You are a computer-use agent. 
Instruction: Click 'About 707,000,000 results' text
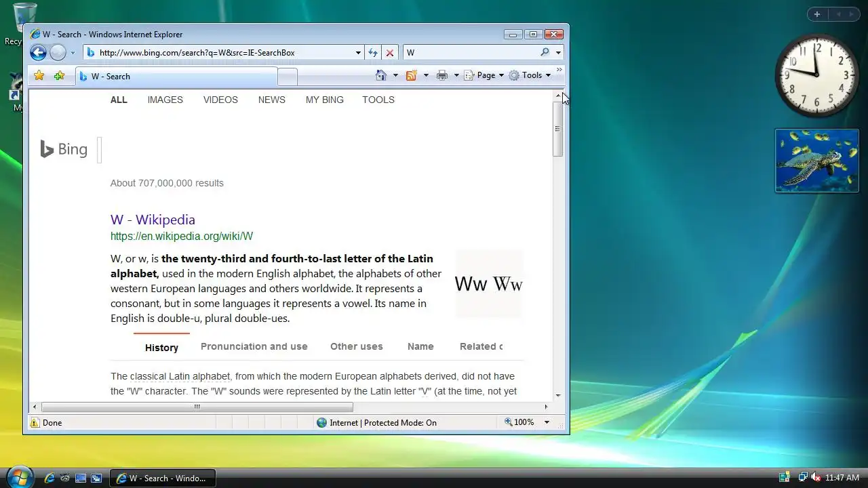point(167,183)
